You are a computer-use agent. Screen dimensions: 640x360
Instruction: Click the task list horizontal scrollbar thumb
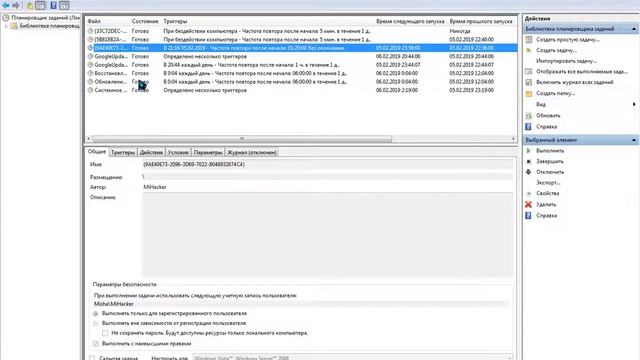(242, 139)
